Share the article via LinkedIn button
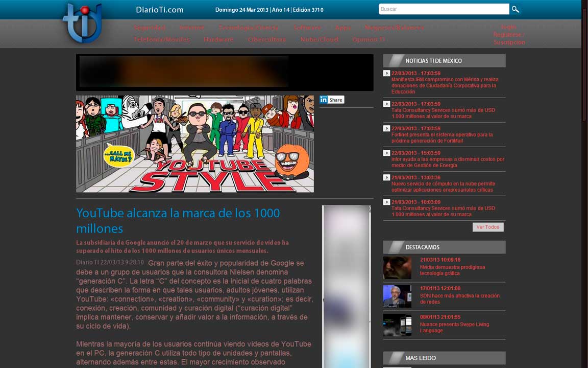 (x=332, y=100)
